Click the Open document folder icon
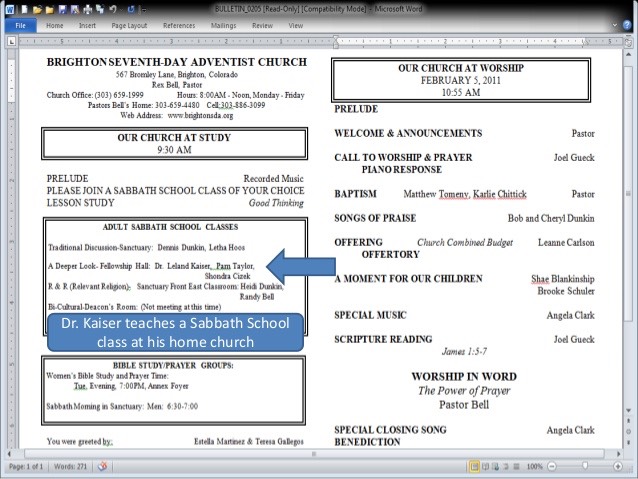This screenshot has height=479, width=638. click(x=37, y=9)
